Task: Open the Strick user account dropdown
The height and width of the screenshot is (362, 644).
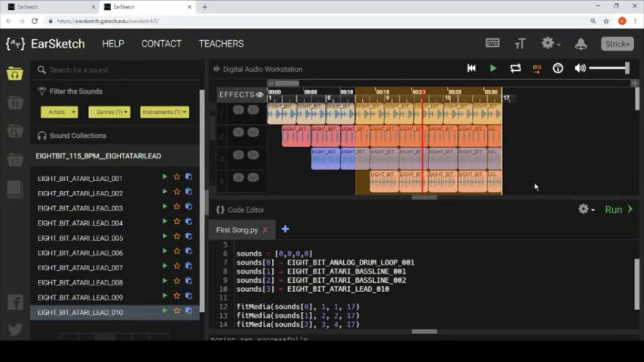Action: (x=617, y=44)
